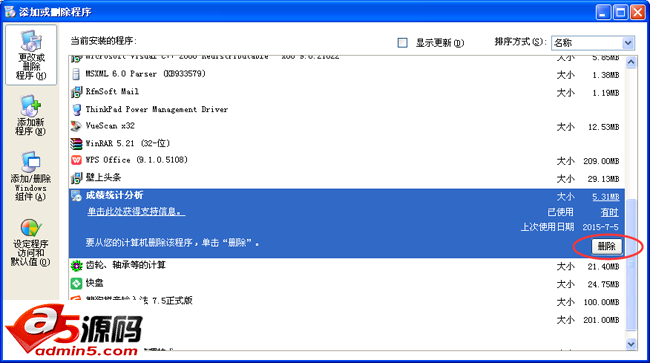Click 209.00MB size value of WPS Office
Viewport: 650px width, 363px height.
(x=601, y=161)
